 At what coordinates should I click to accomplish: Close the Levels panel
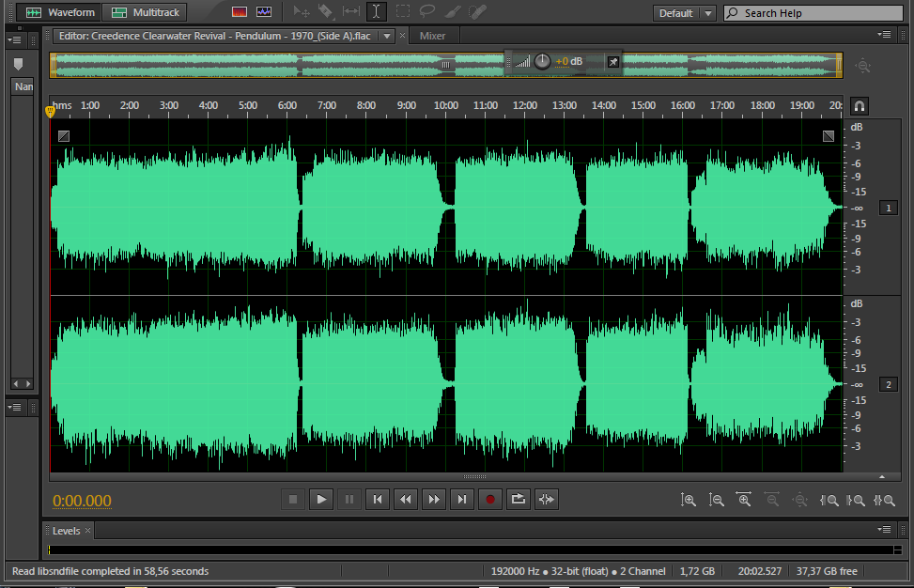(87, 531)
